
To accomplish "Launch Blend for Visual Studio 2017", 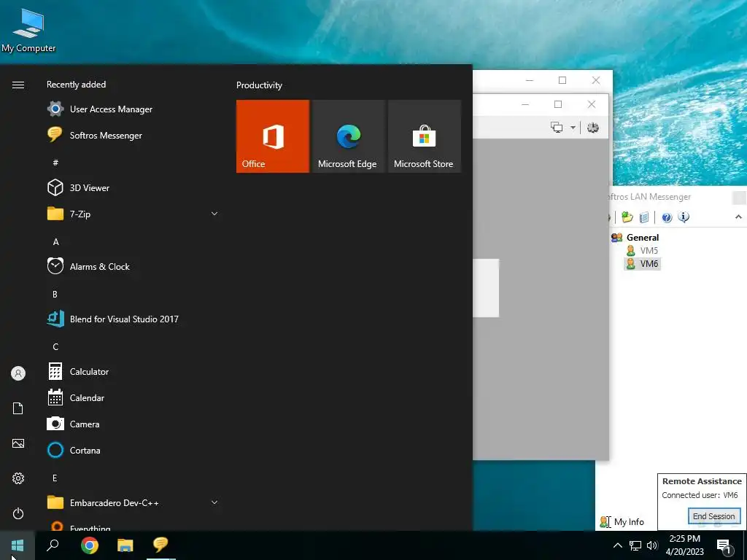I will tap(133, 319).
